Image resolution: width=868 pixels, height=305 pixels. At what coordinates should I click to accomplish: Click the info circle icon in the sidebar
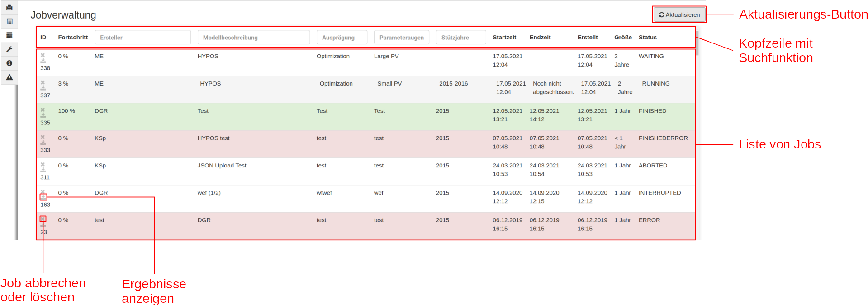[9, 63]
